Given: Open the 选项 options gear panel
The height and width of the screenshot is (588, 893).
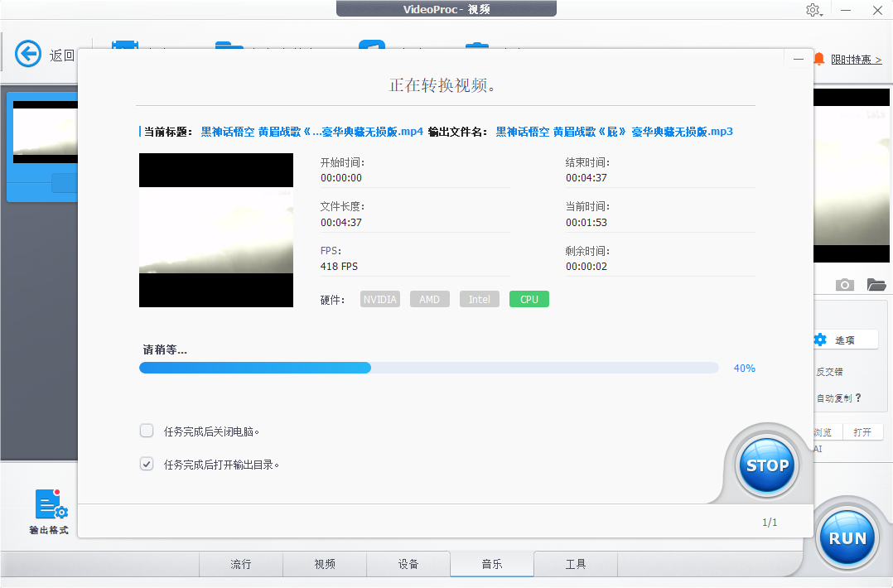Looking at the screenshot, I should pos(845,339).
